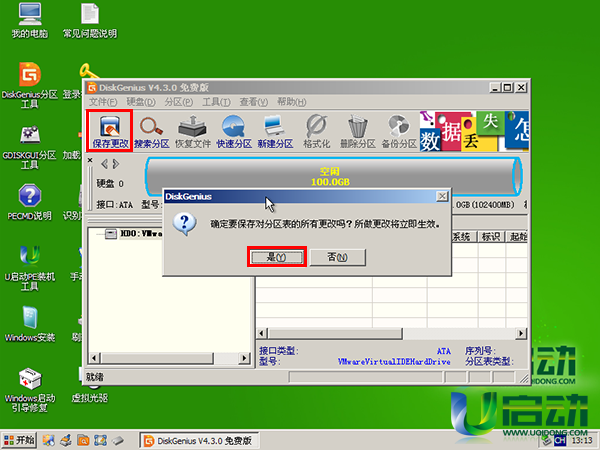Confirm saving with the 是(Y) button
The width and height of the screenshot is (600, 450).
(277, 257)
